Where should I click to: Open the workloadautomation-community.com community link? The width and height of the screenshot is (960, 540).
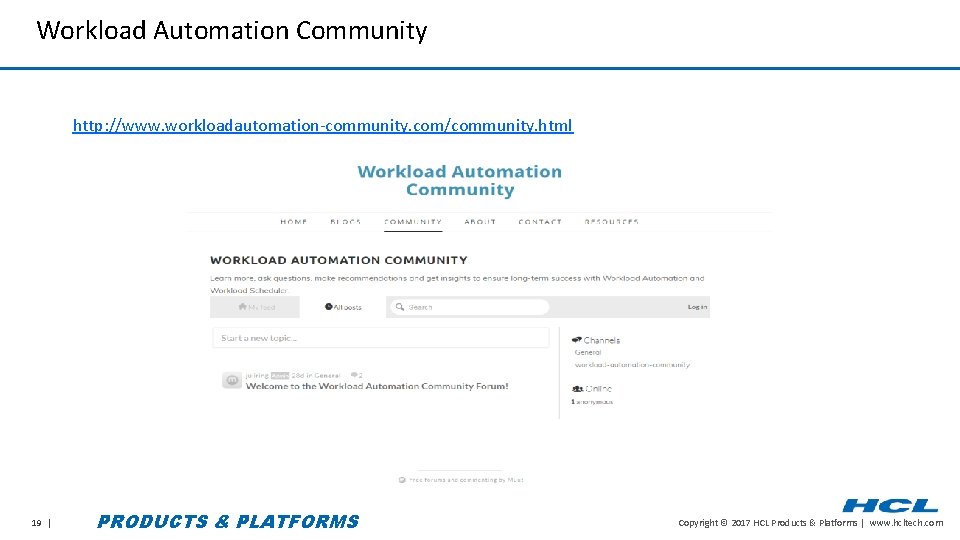click(x=323, y=126)
